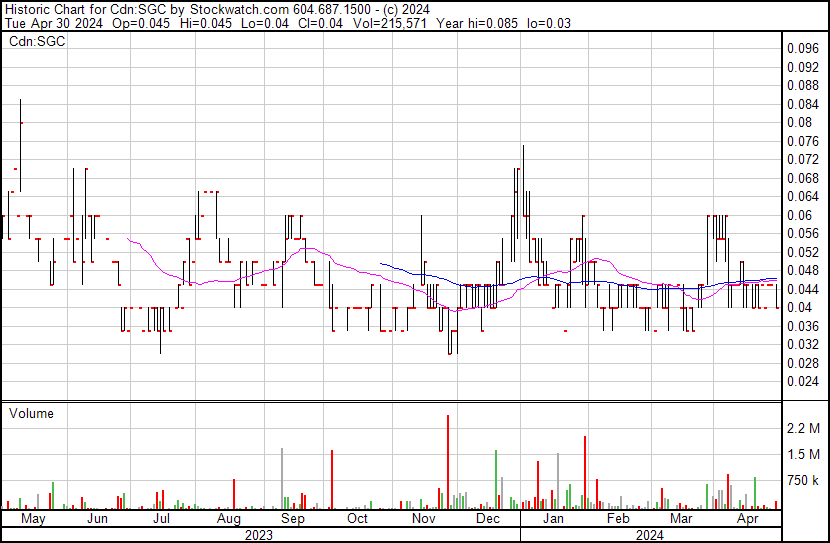Viewport: 830px width, 543px height.
Task: Click the 1.5 M volume axis label
Action: coord(804,455)
